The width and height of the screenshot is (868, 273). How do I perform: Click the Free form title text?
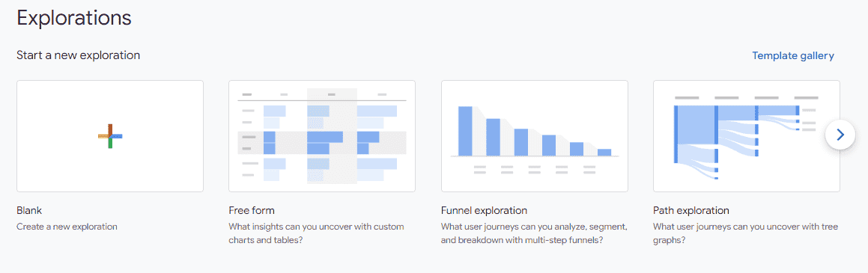(x=252, y=211)
